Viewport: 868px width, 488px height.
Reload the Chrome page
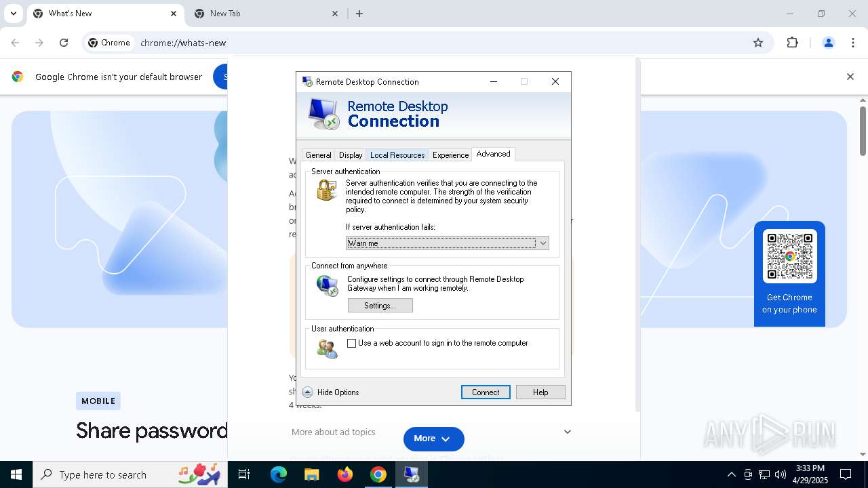tap(64, 43)
